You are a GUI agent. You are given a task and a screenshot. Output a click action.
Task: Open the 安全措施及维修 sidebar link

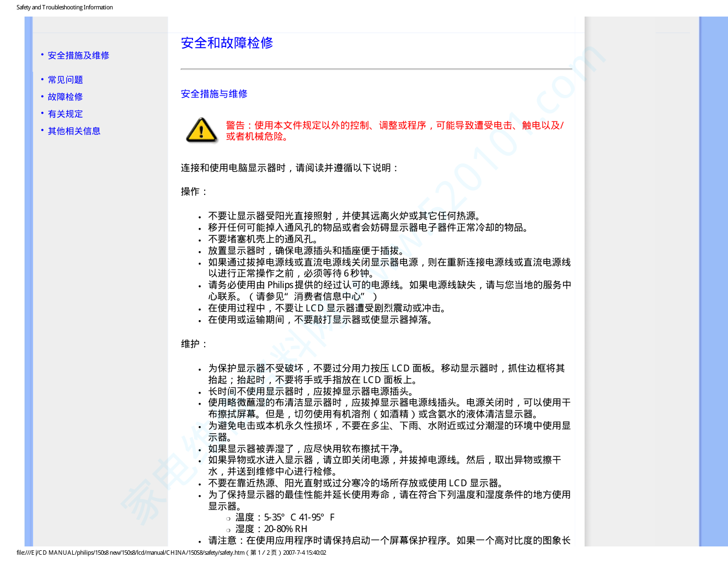pyautogui.click(x=78, y=55)
